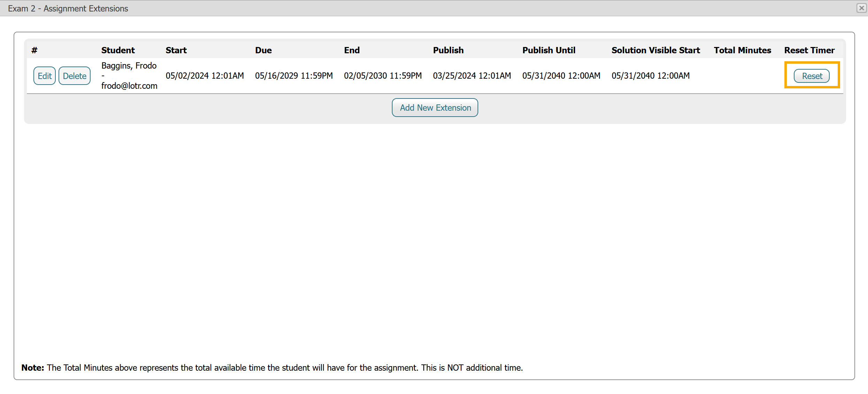Click the Publish Until column header
Viewport: 868px width, 394px height.
pyautogui.click(x=549, y=50)
